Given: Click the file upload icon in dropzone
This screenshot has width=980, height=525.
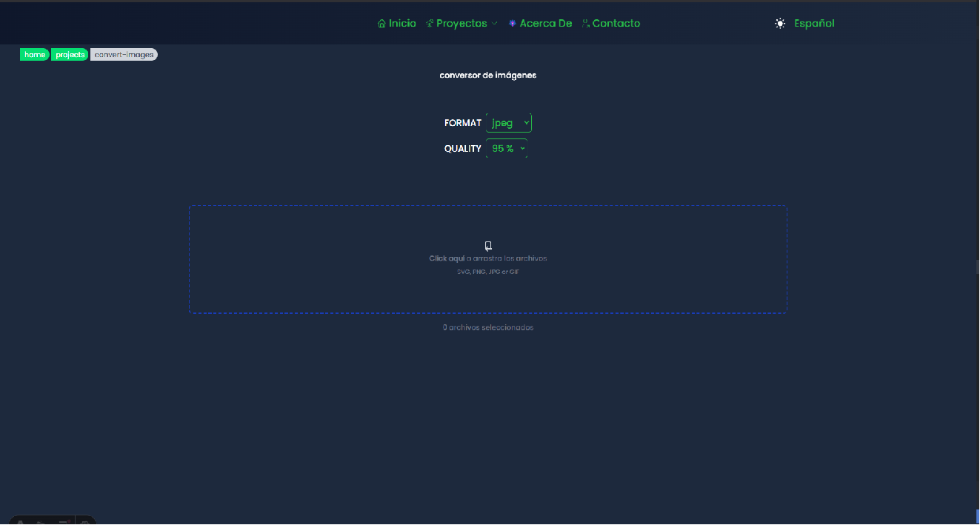Looking at the screenshot, I should pos(488,246).
